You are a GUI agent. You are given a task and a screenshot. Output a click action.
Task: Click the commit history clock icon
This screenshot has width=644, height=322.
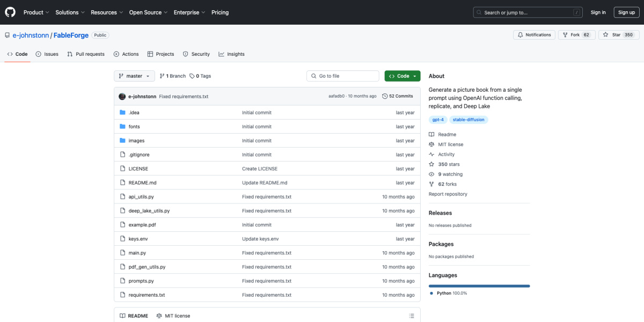(385, 96)
